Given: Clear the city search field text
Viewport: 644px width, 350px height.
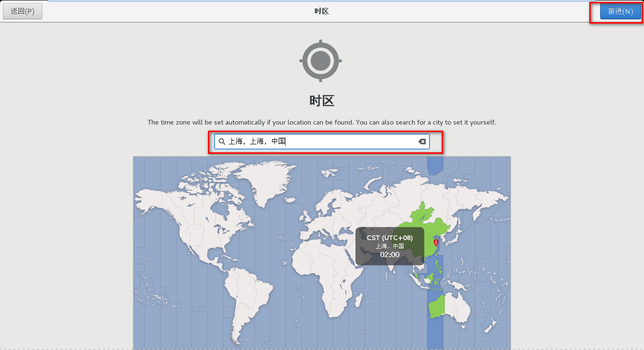Looking at the screenshot, I should [x=422, y=142].
